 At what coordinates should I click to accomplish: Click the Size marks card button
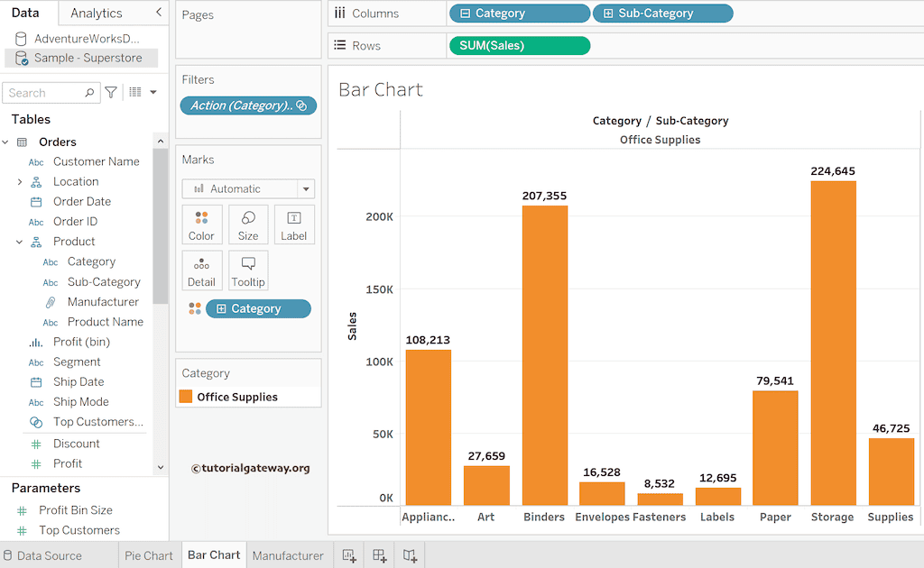pyautogui.click(x=248, y=224)
